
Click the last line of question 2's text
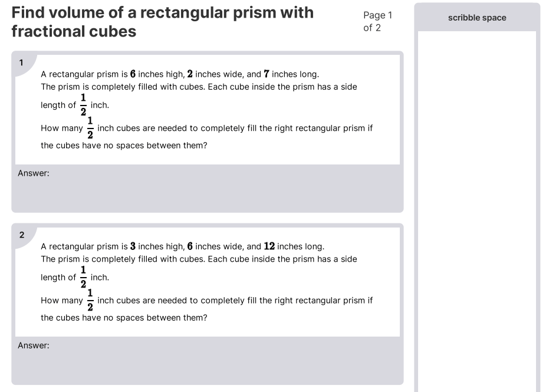click(x=124, y=318)
